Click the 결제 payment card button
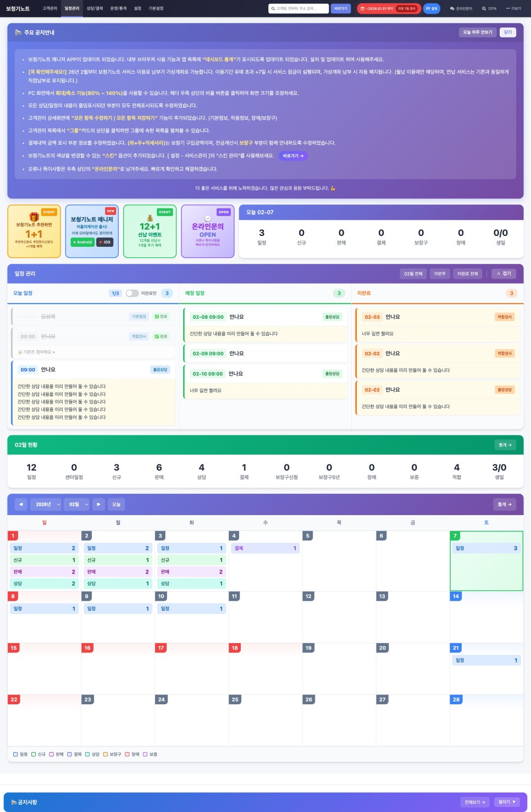 click(x=432, y=9)
